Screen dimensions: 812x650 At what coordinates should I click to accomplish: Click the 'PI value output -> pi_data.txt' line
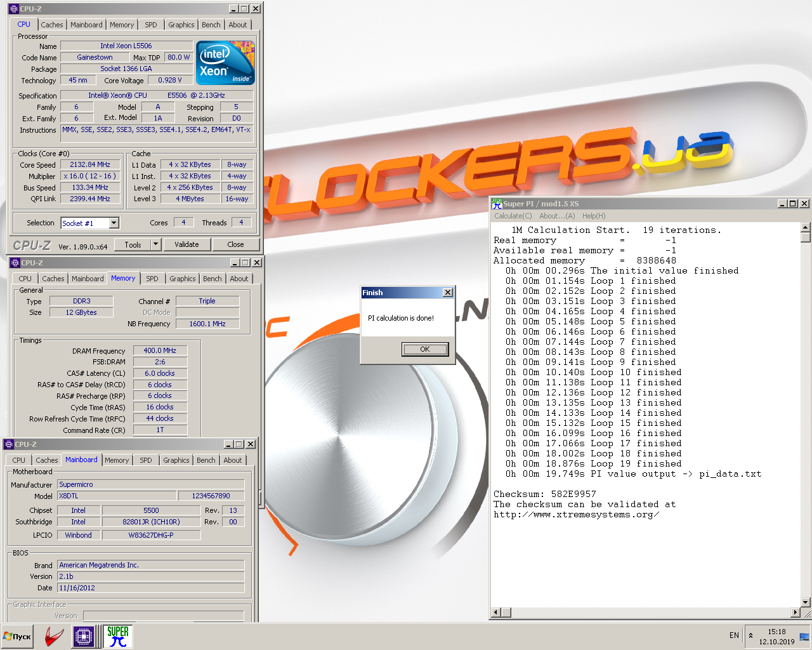tap(676, 474)
